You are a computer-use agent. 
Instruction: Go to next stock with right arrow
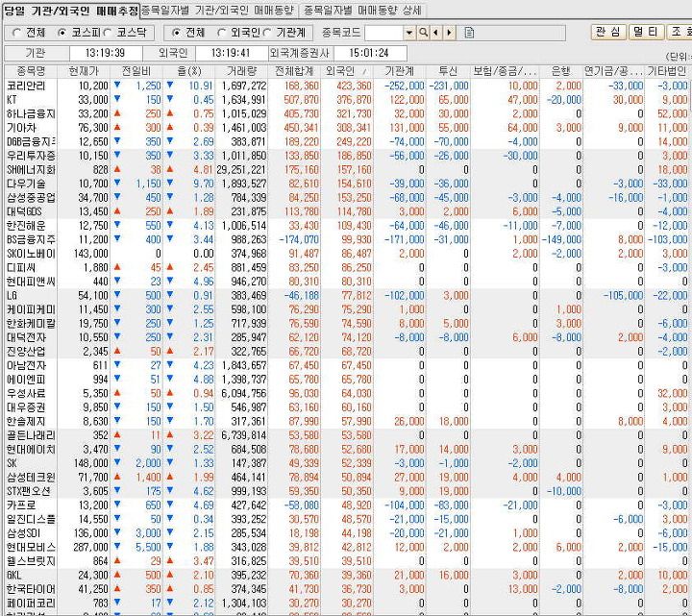(449, 33)
